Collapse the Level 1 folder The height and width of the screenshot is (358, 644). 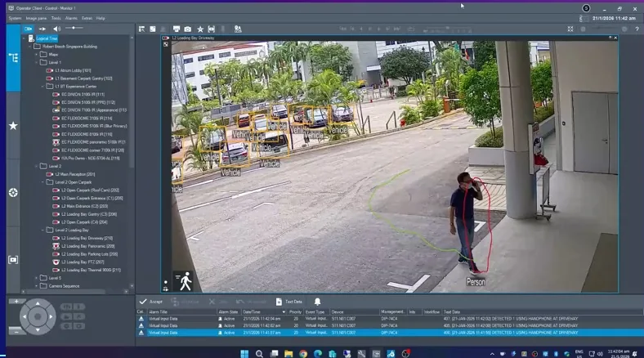[37, 62]
